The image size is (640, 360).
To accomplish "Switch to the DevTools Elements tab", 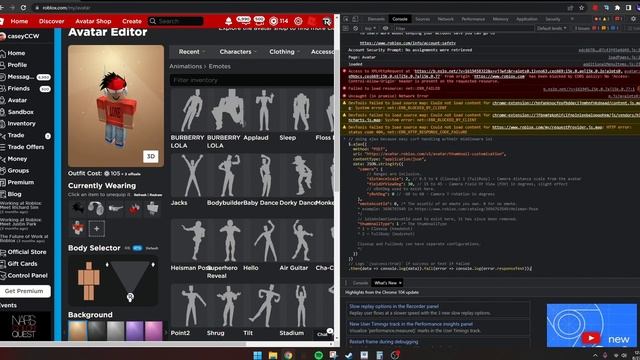I will [376, 19].
